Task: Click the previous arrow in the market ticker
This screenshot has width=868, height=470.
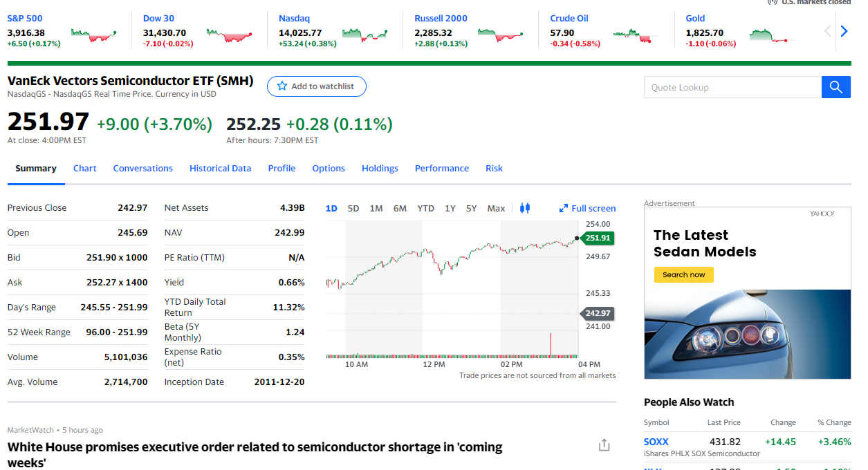Action: click(827, 31)
